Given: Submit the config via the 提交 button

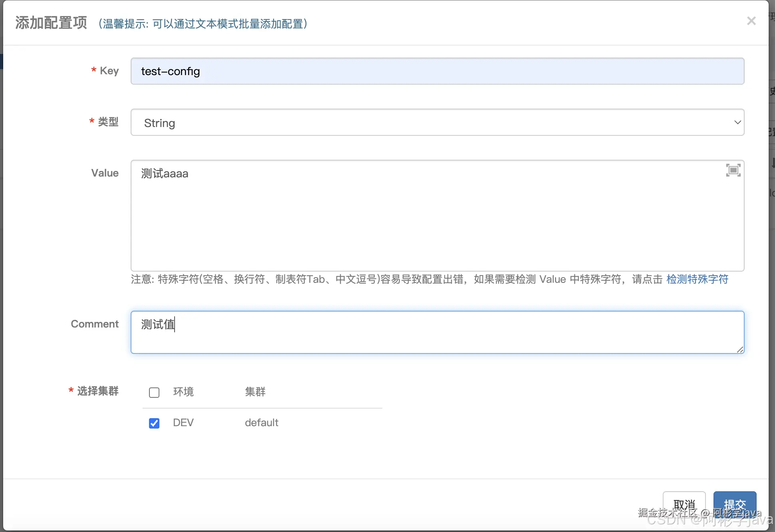Looking at the screenshot, I should pyautogui.click(x=735, y=504).
